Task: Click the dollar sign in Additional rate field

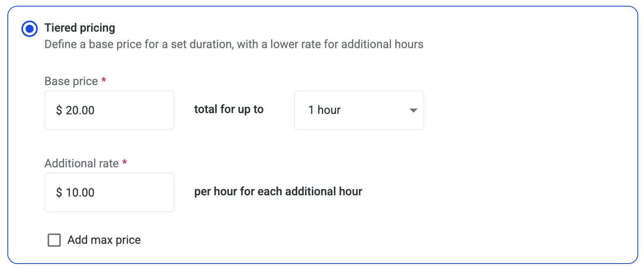Action: (x=59, y=192)
